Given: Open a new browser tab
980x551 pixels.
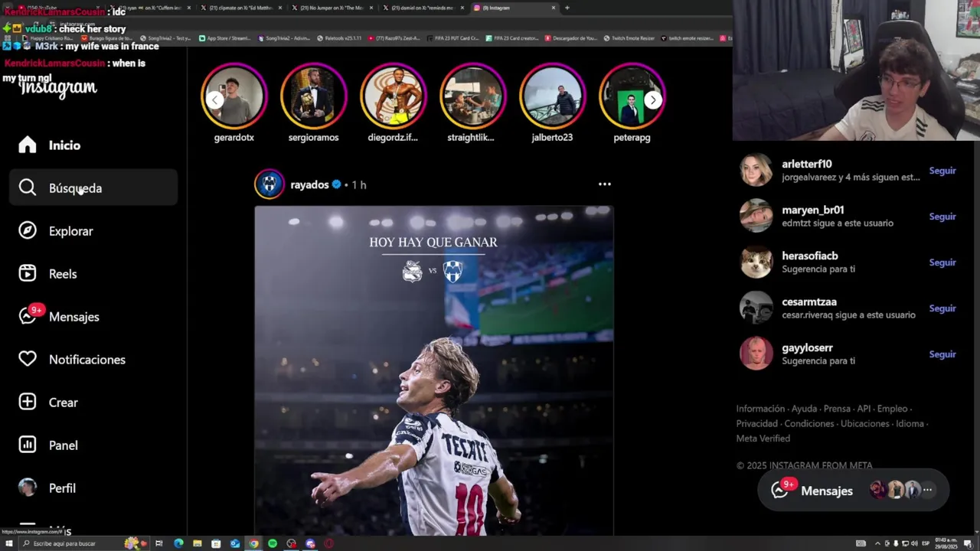Looking at the screenshot, I should (x=567, y=8).
